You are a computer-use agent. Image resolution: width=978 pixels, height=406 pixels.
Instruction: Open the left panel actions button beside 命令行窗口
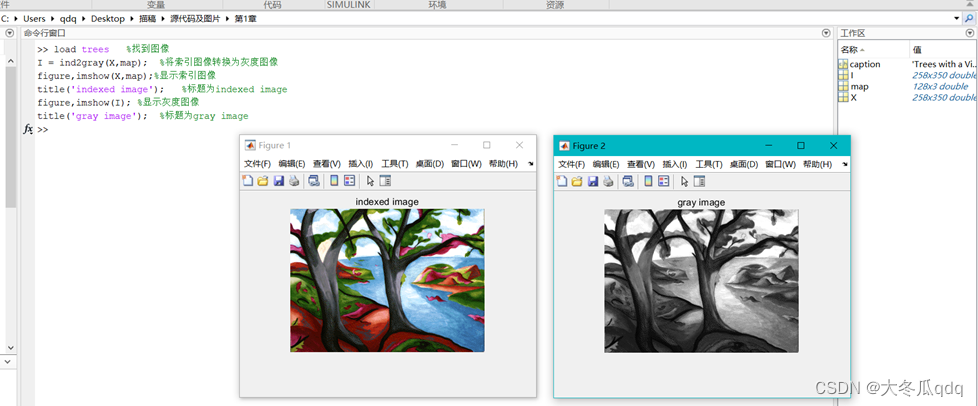10,33
